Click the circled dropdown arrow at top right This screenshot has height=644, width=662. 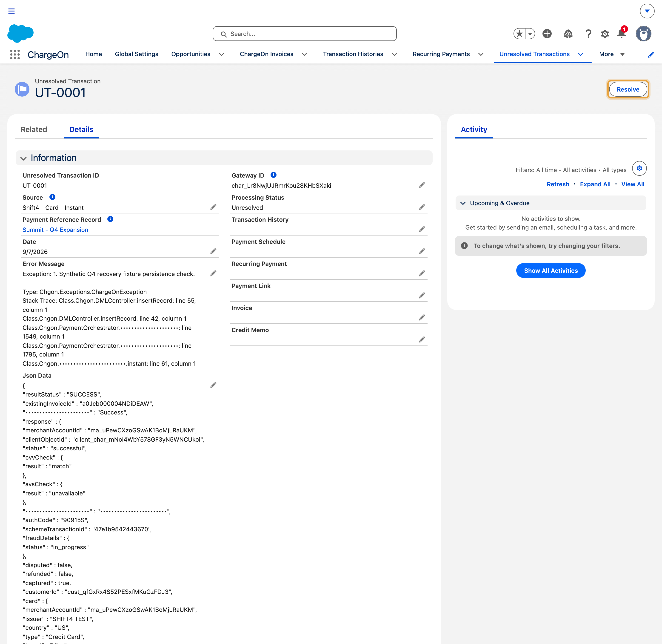pos(647,11)
